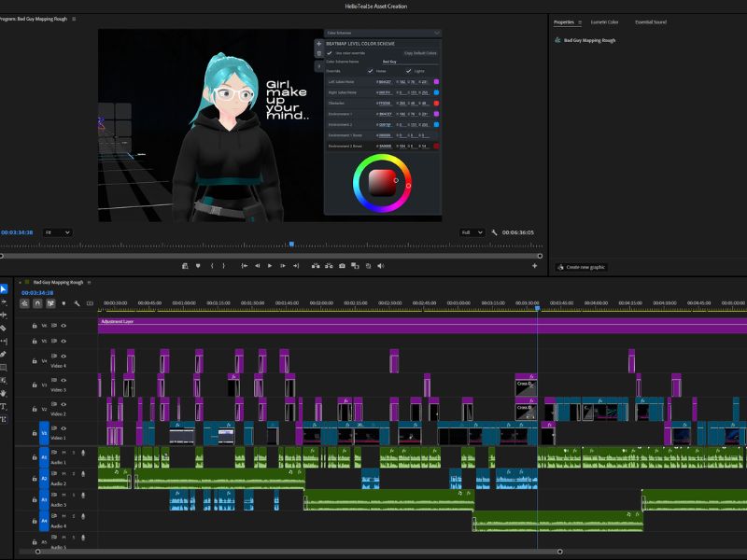Toggle V1 track targeting
This screenshot has height=560, width=747.
44,433
